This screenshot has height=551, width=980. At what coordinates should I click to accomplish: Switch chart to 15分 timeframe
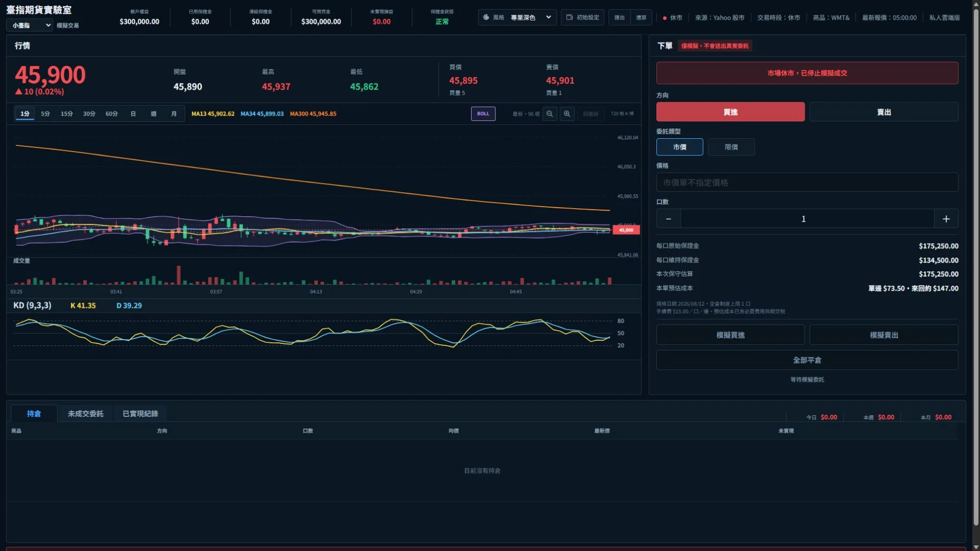click(x=66, y=114)
